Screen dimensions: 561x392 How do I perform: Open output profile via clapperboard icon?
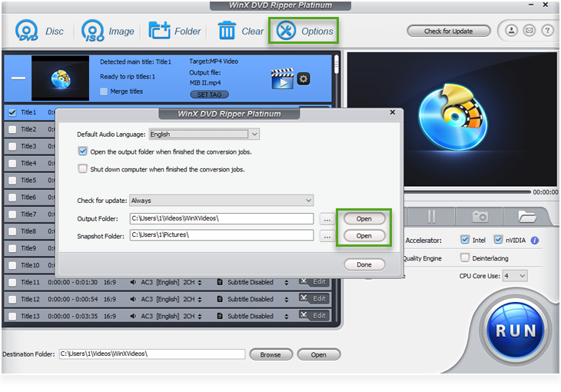click(x=282, y=78)
